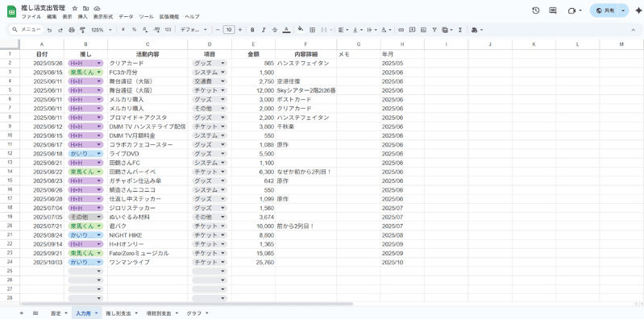Screen dimensions: 644x319
Task: Star the 推し活支出管理 document
Action: (75, 8)
